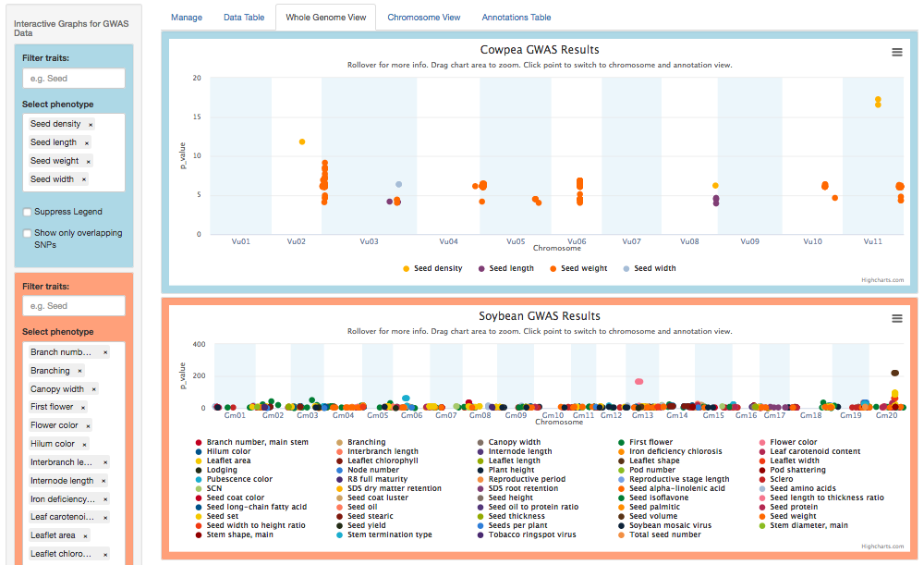Open the Cowpea Select phenotype list
Image resolution: width=924 pixels, height=565 pixels.
74,153
